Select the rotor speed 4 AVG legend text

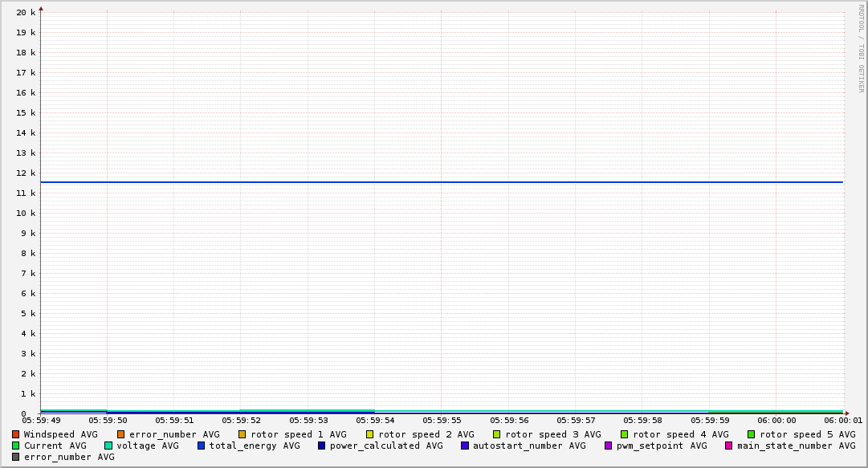pos(680,434)
